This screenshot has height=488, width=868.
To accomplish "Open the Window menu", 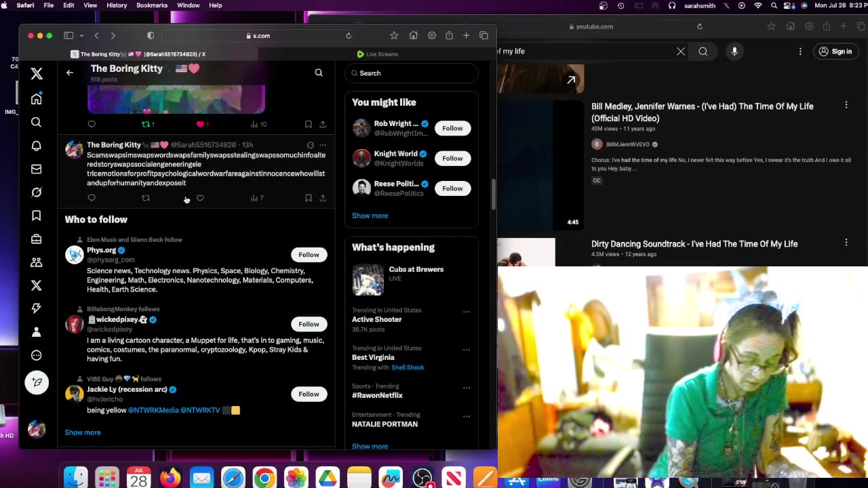I will (189, 5).
